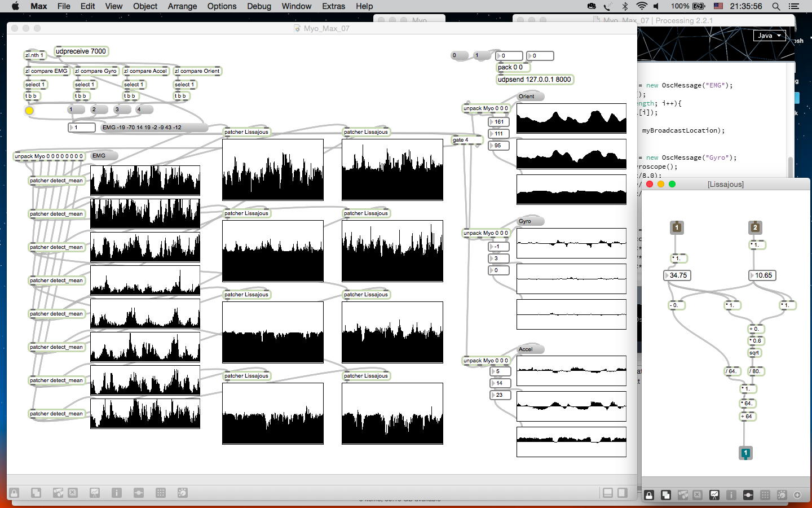Unlock the Lissajous subpatcher with lock icon
The image size is (812, 508).
(x=649, y=495)
